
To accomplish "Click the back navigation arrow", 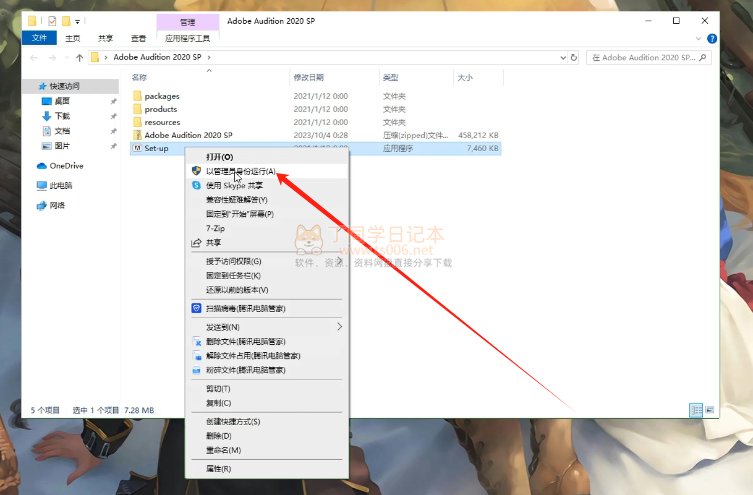I will coord(34,58).
